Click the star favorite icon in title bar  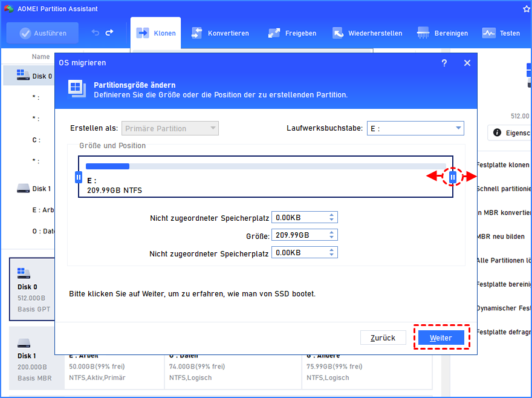click(526, 9)
